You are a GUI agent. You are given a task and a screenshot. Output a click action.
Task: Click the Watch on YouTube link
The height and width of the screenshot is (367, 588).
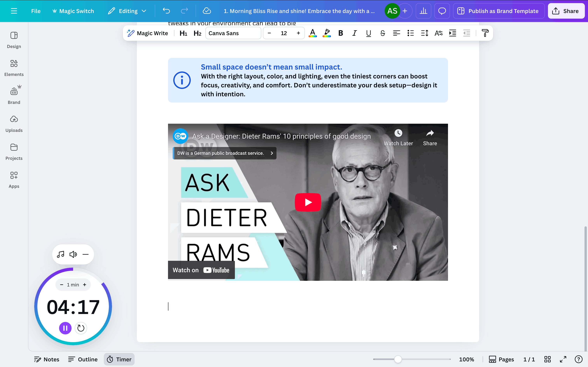(201, 270)
